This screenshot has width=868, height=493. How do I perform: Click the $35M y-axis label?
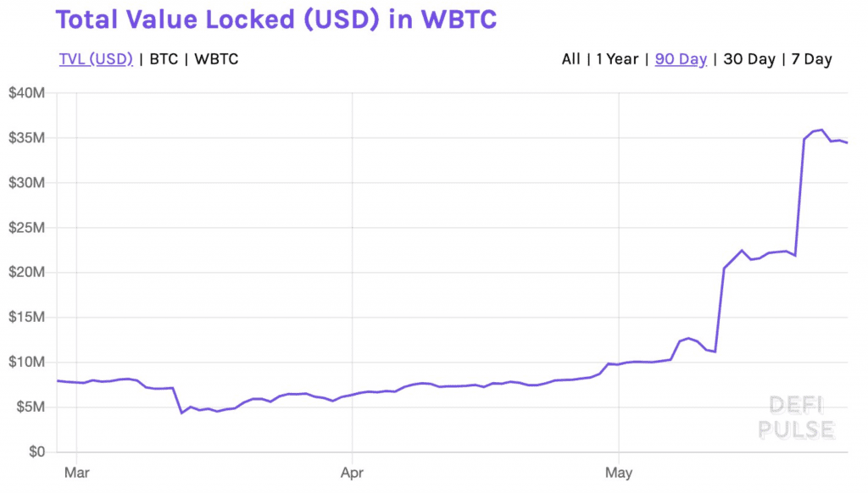[26, 138]
